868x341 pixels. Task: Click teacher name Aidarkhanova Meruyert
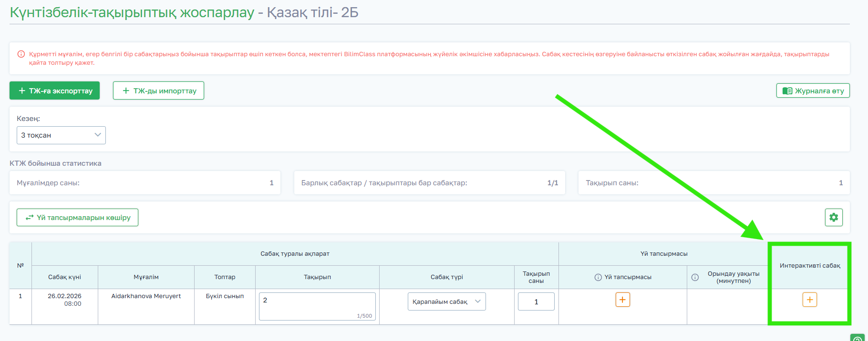click(x=146, y=296)
